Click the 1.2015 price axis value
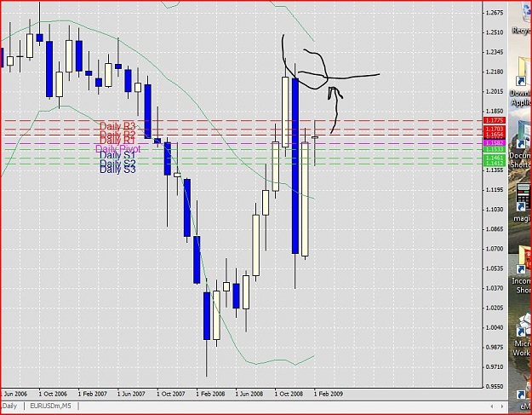Screen dimensions: 532x415 pos(495,92)
